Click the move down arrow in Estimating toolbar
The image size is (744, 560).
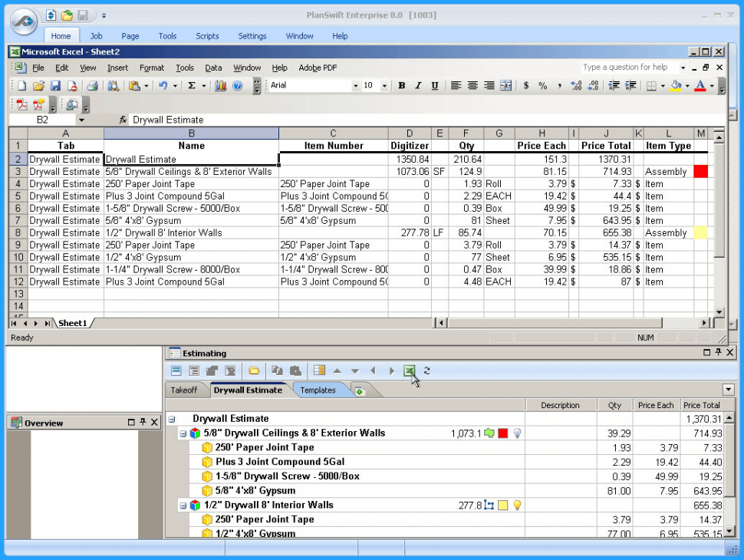click(x=355, y=371)
